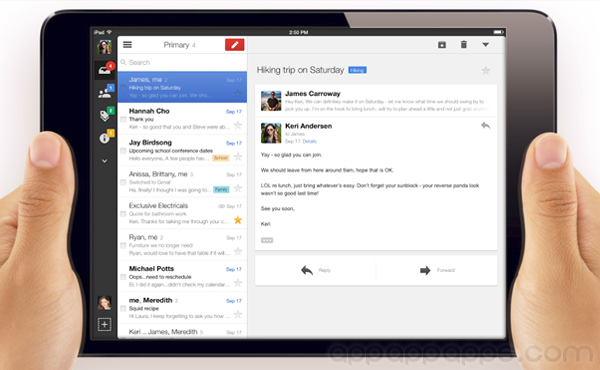Screen dimensions: 600x370
Task: Expand the trimmed content ellipsis in Keri's message
Action: pos(267,240)
